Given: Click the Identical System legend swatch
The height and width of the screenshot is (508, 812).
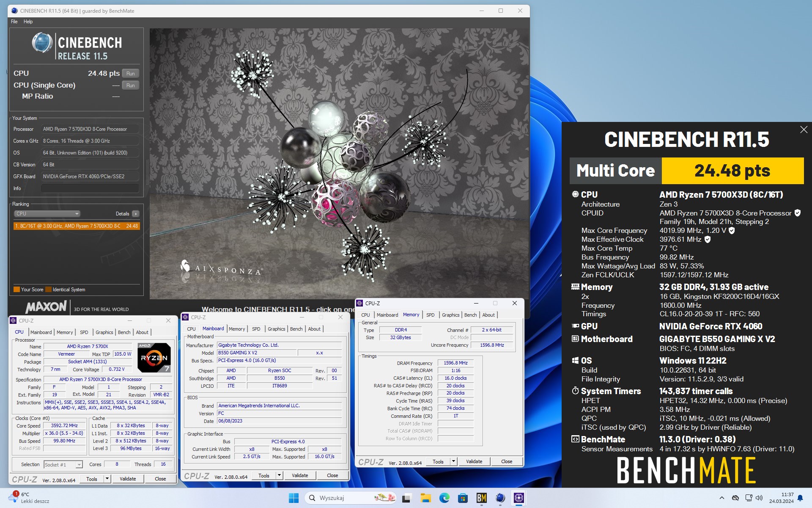Looking at the screenshot, I should 49,290.
